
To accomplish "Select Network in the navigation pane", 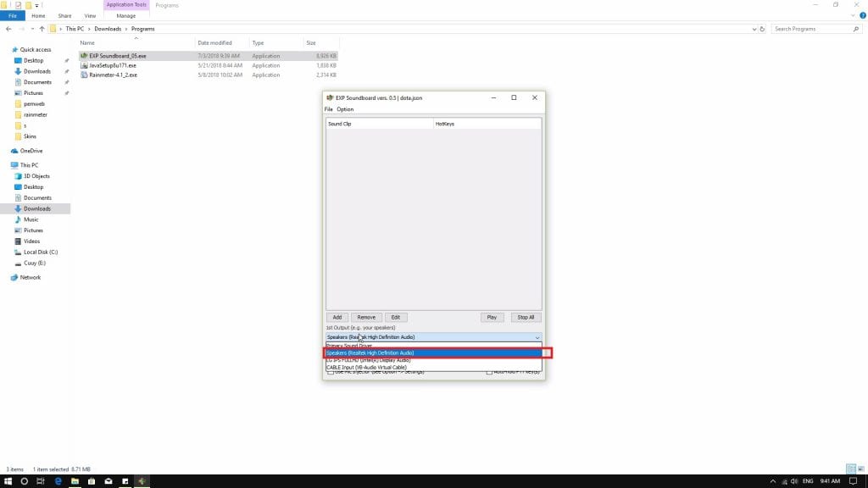I will (x=30, y=277).
